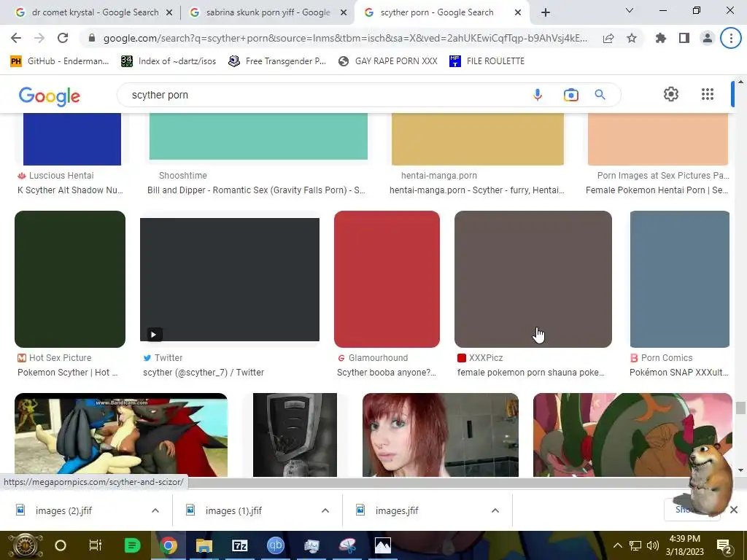Open File Explorer from taskbar
Viewport: 747px width, 560px height.
(x=204, y=545)
